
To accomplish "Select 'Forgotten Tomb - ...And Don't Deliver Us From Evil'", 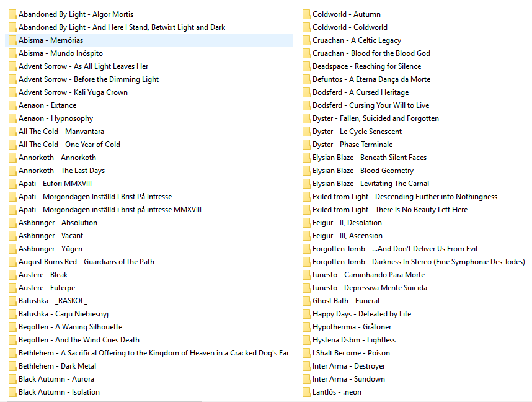I will (395, 249).
